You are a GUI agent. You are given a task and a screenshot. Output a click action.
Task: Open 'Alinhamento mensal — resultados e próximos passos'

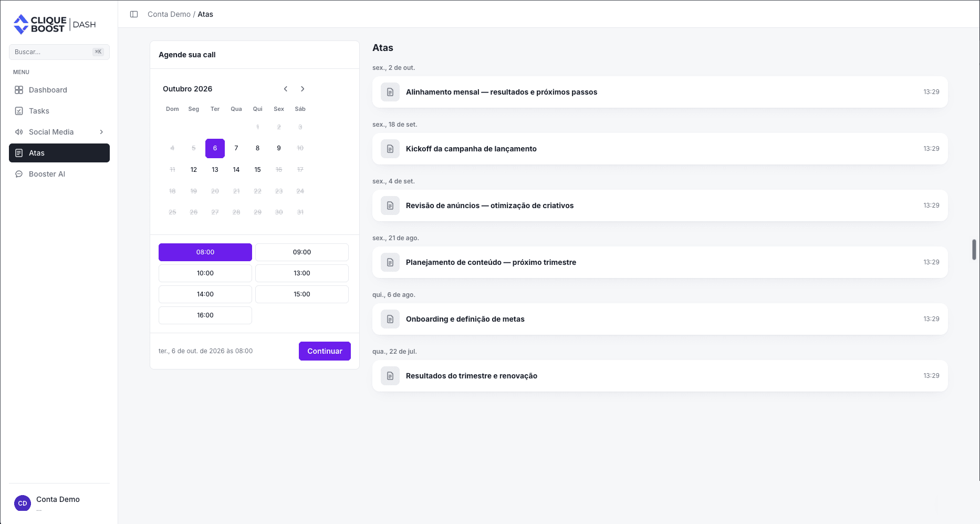[660, 92]
